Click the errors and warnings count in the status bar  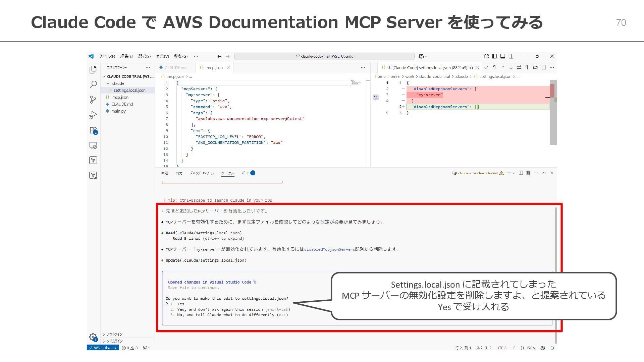(130, 348)
